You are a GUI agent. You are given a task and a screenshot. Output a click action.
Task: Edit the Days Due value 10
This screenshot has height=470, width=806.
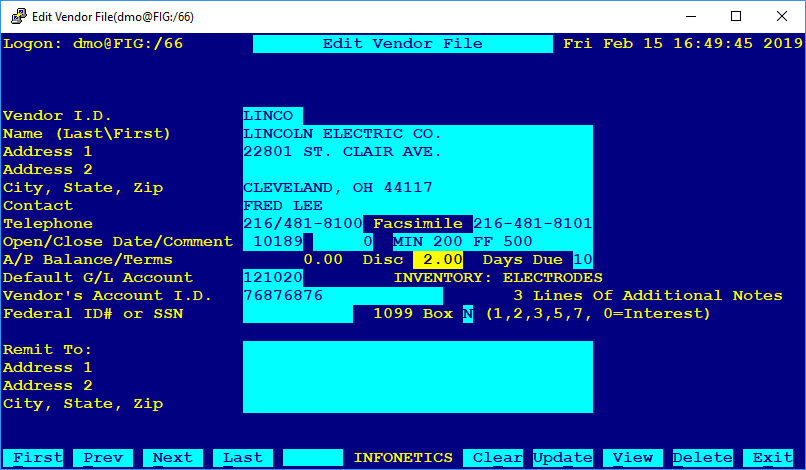(583, 260)
